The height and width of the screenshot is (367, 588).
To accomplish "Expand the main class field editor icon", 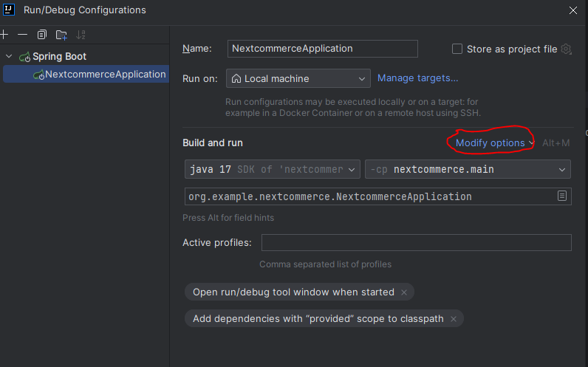I will (561, 196).
